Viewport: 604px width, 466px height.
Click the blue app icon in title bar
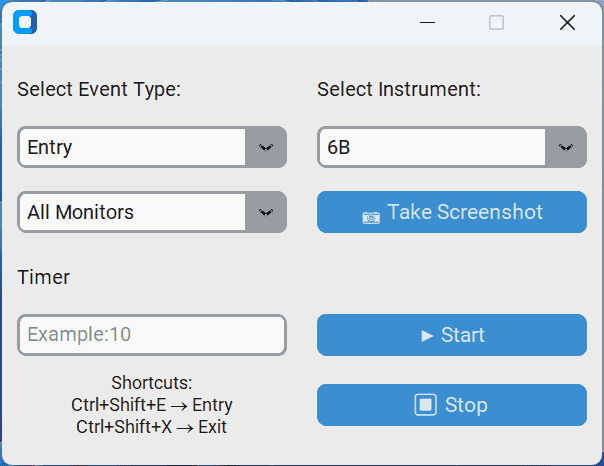(x=25, y=22)
